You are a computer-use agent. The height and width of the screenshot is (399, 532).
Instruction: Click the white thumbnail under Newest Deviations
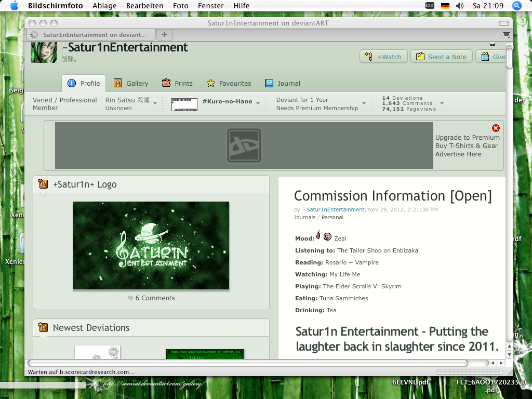(97, 352)
